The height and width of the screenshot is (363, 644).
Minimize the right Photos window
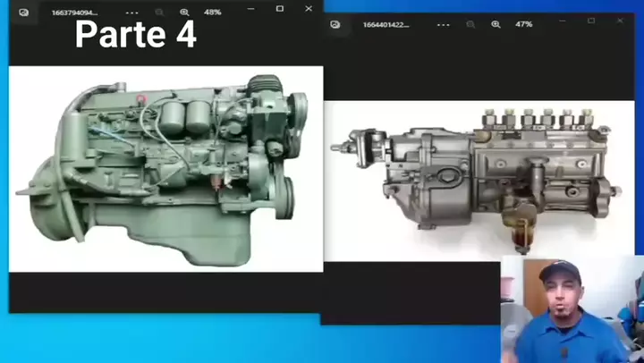(x=563, y=21)
